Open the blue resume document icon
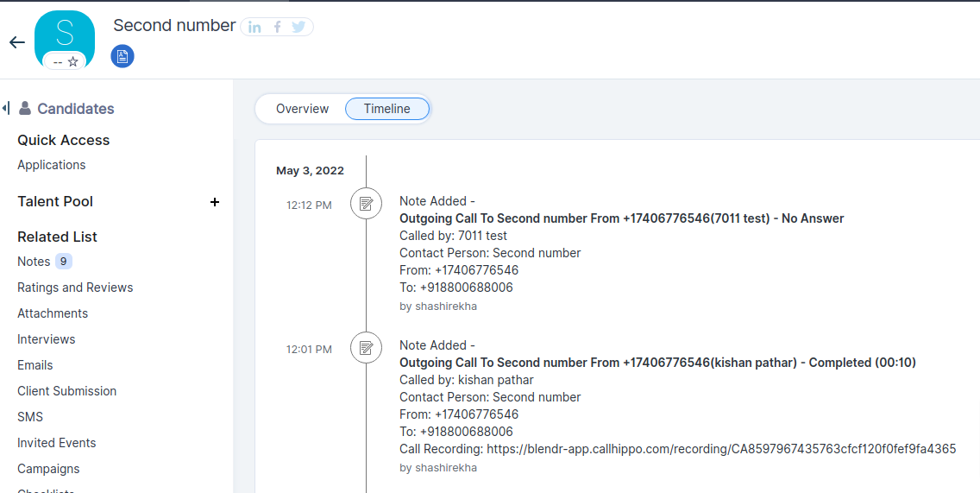980x493 pixels. click(x=122, y=56)
